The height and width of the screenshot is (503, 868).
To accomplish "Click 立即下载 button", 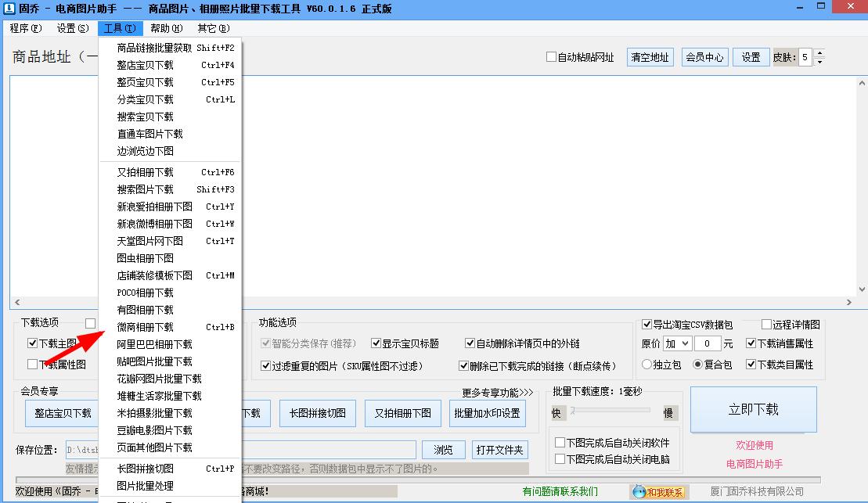I will pyautogui.click(x=754, y=409).
